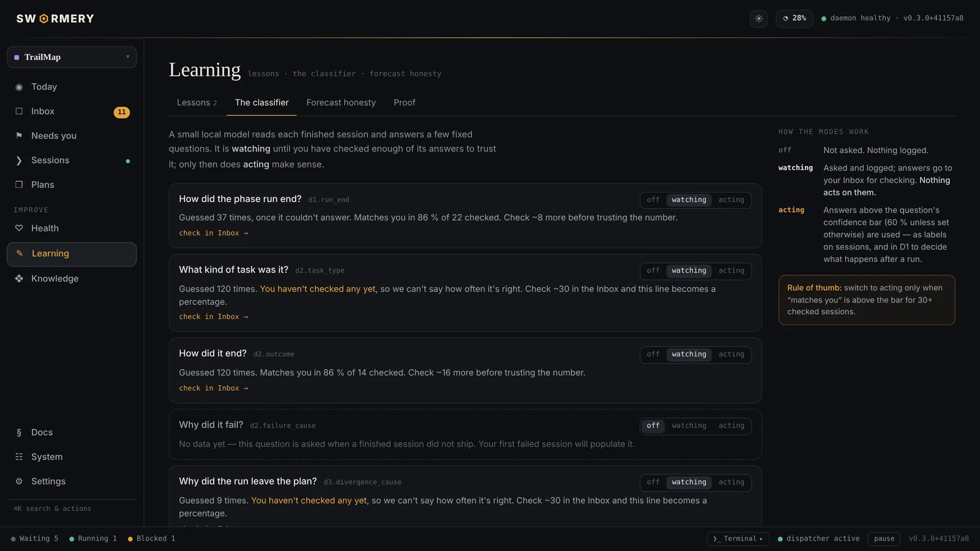This screenshot has height=551, width=980.
Task: Click the 'Running 1' status entry
Action: tap(93, 539)
